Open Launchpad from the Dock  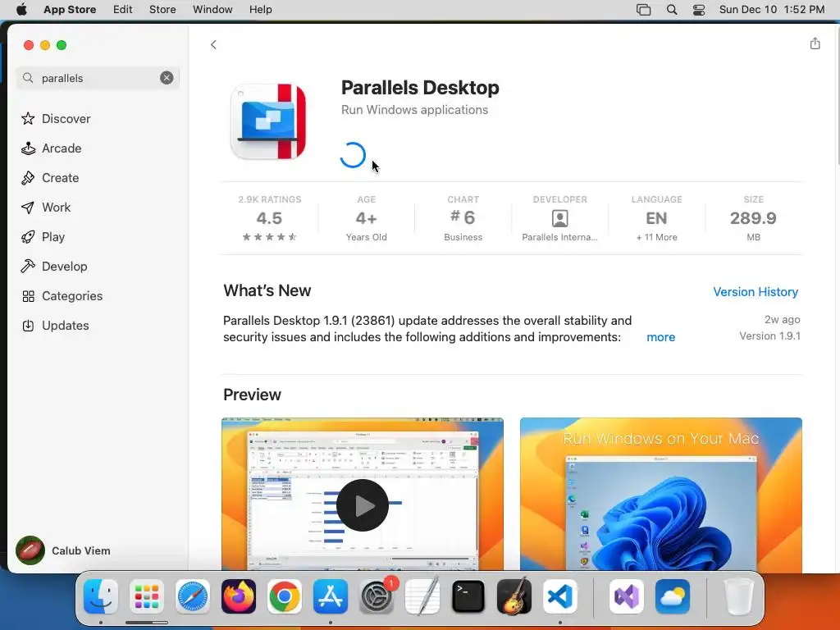point(147,596)
